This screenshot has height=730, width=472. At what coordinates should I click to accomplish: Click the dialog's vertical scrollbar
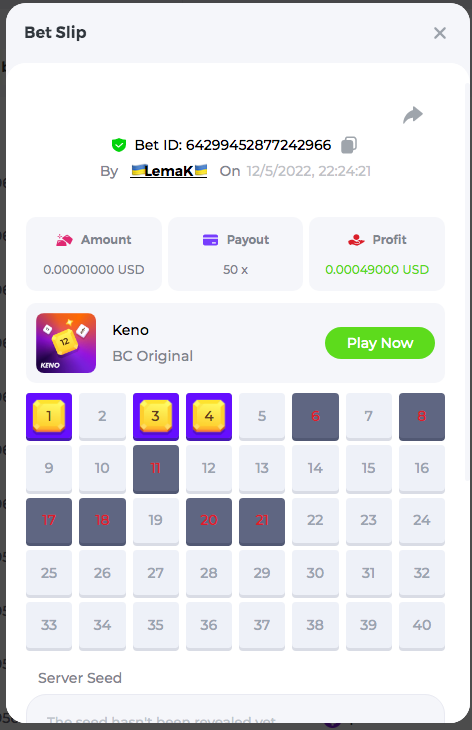tap(467, 283)
